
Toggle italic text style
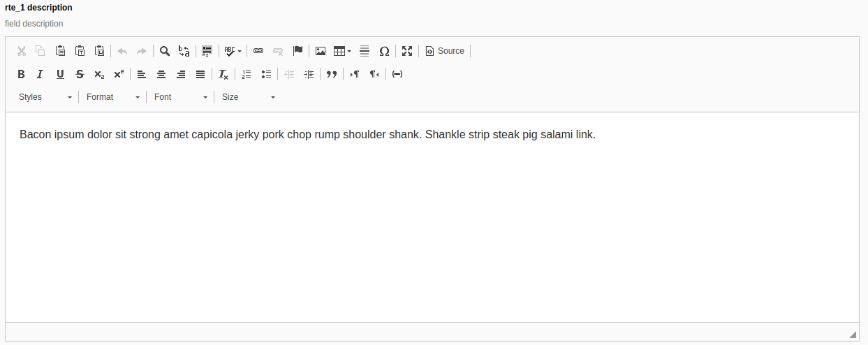[41, 74]
